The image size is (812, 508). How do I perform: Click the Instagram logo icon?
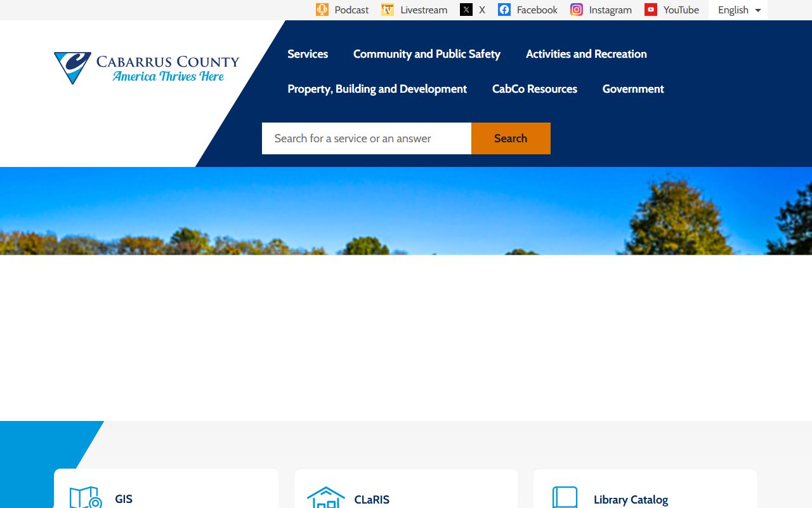click(x=577, y=10)
